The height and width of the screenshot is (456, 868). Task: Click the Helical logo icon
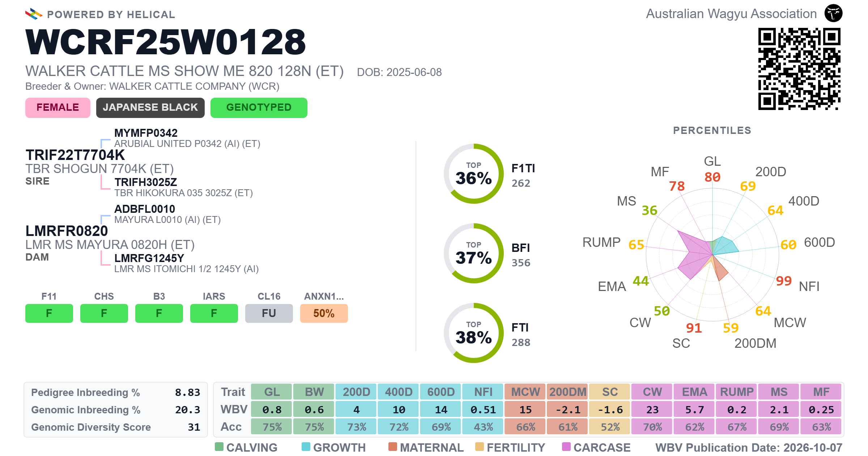tap(34, 14)
